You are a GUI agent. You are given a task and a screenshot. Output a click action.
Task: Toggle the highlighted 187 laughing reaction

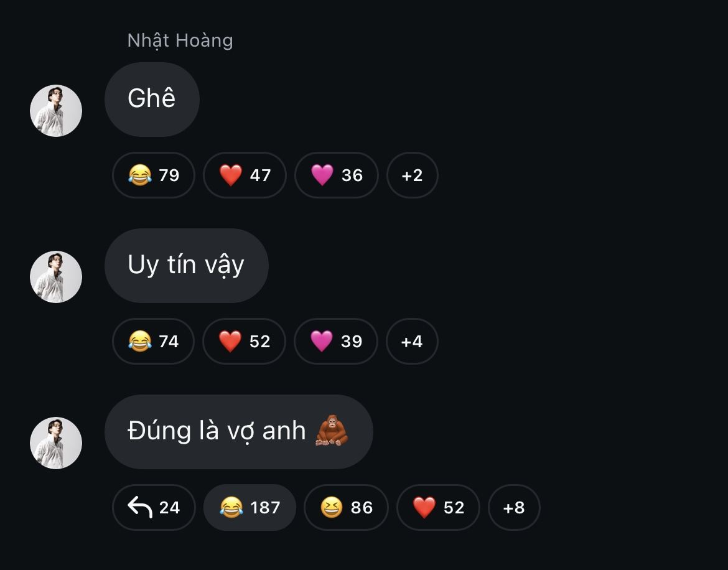(x=250, y=507)
